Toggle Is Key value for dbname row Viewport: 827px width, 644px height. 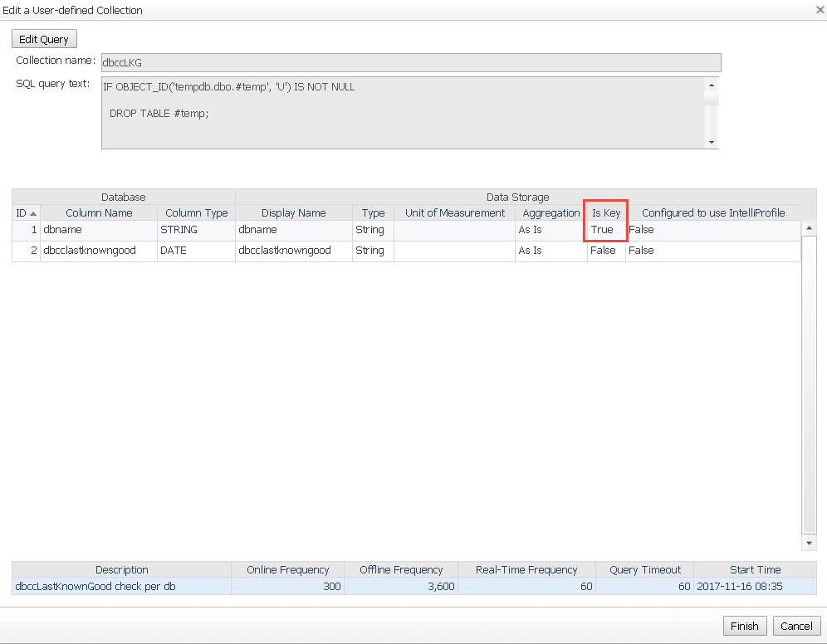click(x=605, y=230)
